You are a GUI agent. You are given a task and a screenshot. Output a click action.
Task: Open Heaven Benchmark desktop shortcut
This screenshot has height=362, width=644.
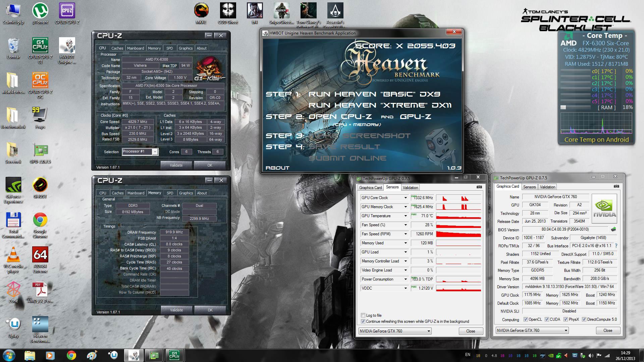pos(40,329)
